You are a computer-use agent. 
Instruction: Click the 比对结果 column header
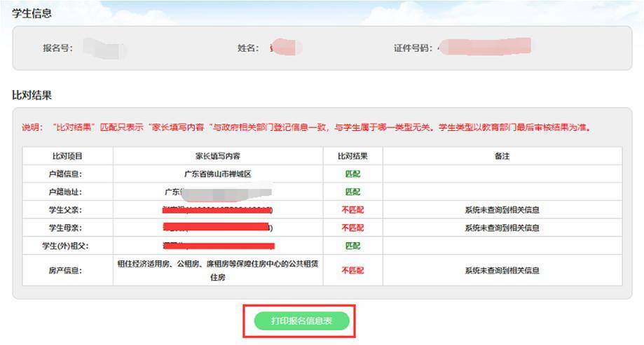(352, 156)
